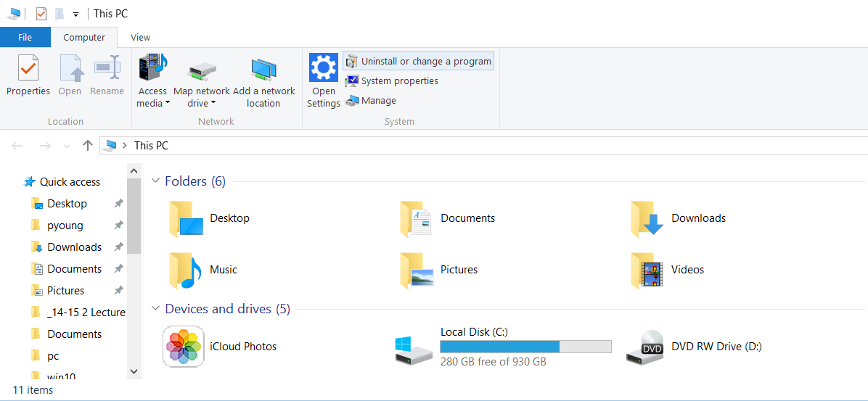Open the Properties ribbon button
The height and width of the screenshot is (401, 868).
point(28,75)
